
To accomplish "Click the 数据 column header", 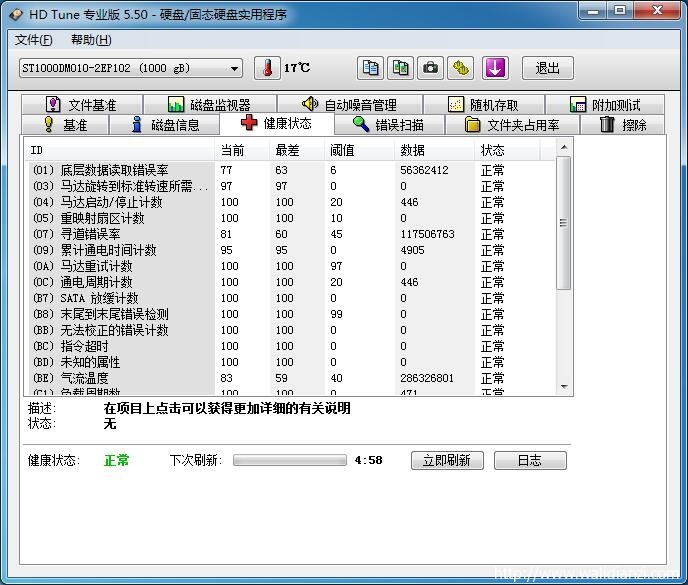I will click(434, 151).
